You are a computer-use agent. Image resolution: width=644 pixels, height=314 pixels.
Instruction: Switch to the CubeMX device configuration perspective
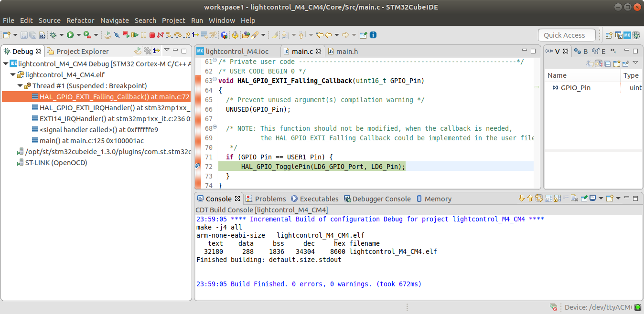(x=627, y=35)
